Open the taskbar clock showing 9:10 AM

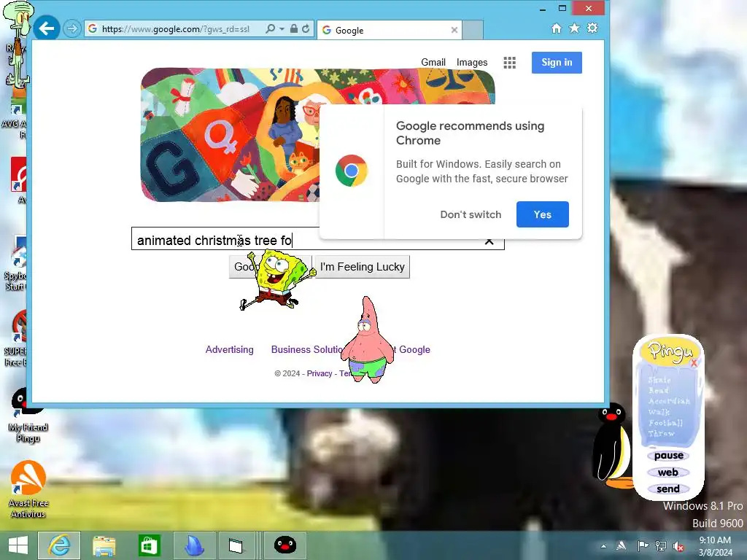pyautogui.click(x=715, y=546)
